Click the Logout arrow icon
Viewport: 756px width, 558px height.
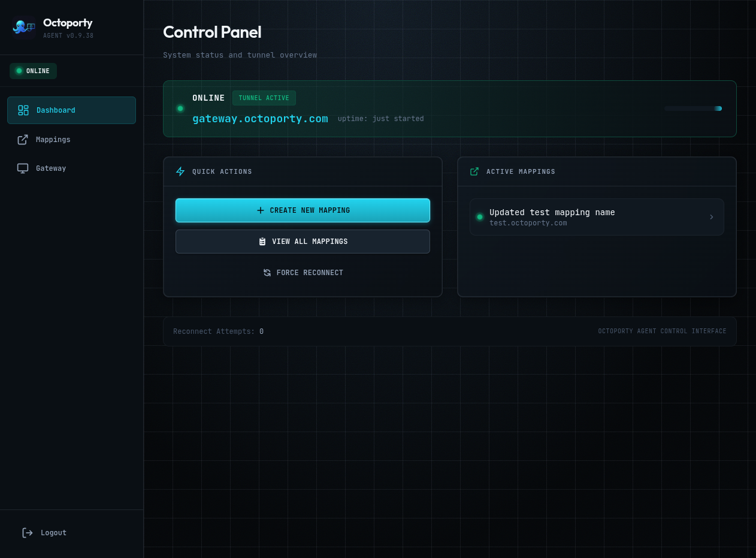pyautogui.click(x=28, y=533)
